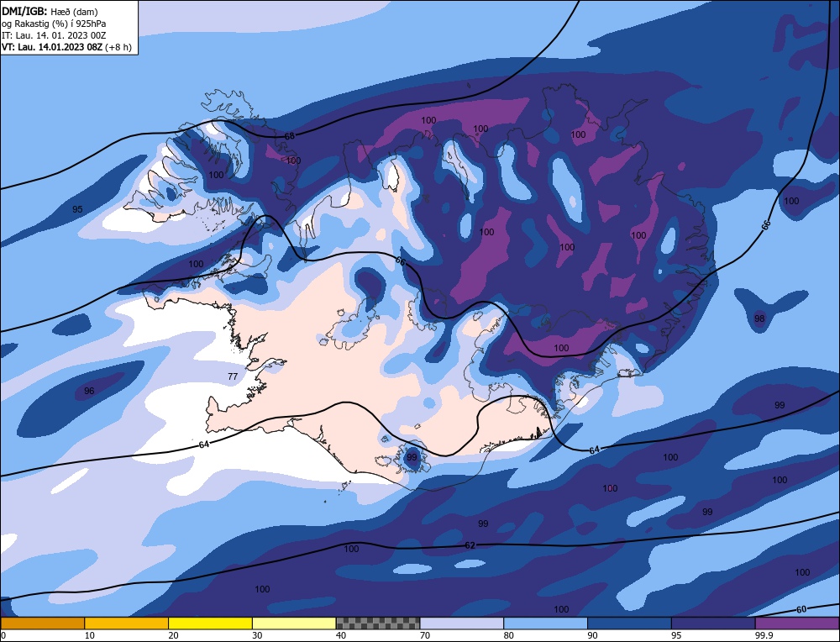Click the humidity value '98' on the map
Image resolution: width=840 pixels, height=642 pixels.
point(759,318)
